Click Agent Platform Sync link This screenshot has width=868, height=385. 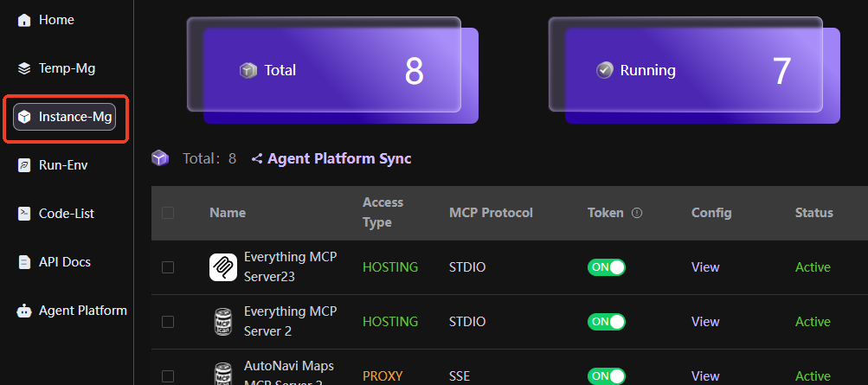click(x=338, y=159)
